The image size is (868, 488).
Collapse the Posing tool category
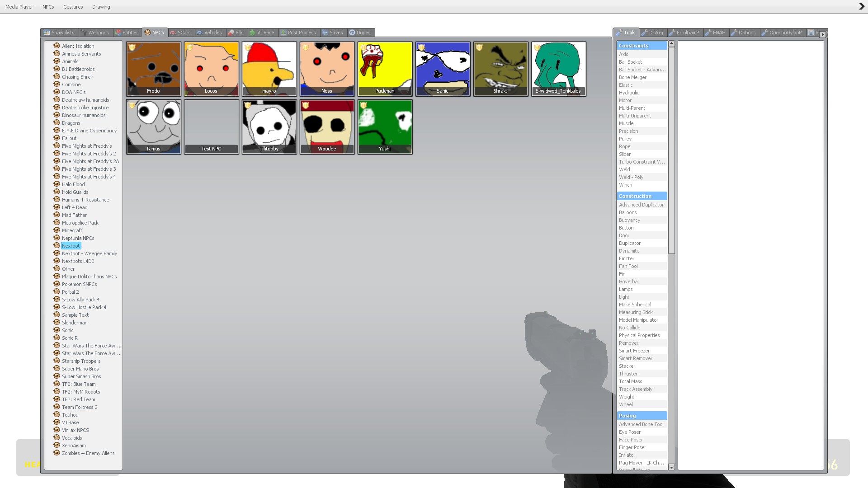click(642, 416)
